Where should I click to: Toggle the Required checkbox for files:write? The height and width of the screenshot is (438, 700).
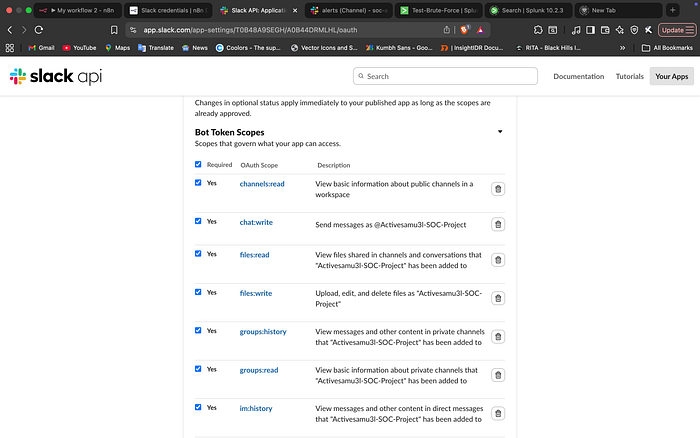198,292
